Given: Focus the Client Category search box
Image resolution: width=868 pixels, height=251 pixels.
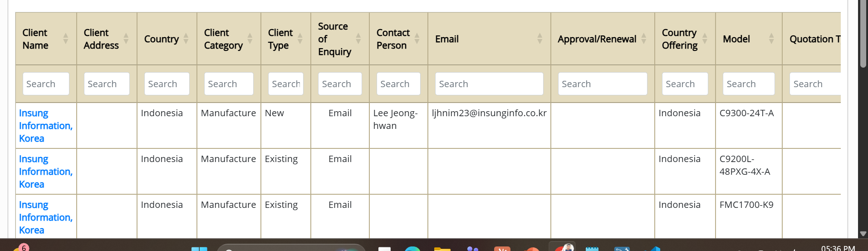Looking at the screenshot, I should pos(229,84).
